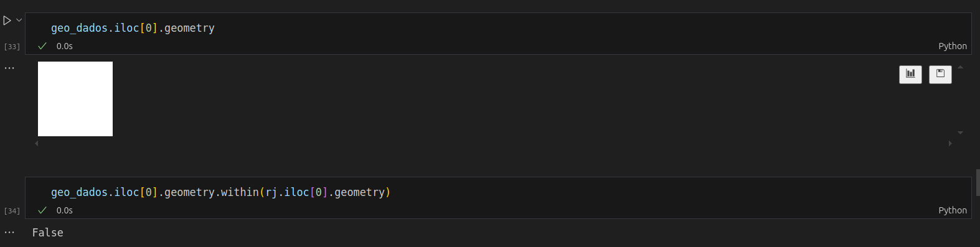Save the output image via disk icon
Viewport: 980px width, 247px height.
click(940, 74)
